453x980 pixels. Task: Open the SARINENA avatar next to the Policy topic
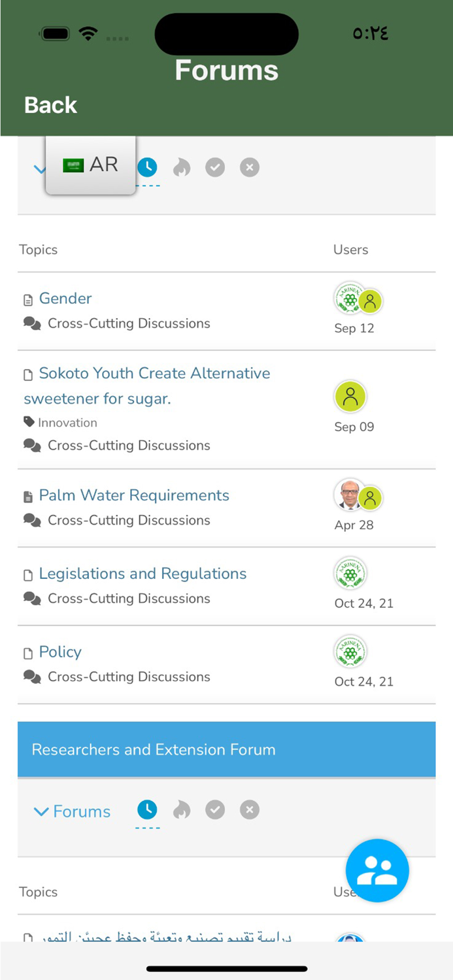(350, 651)
